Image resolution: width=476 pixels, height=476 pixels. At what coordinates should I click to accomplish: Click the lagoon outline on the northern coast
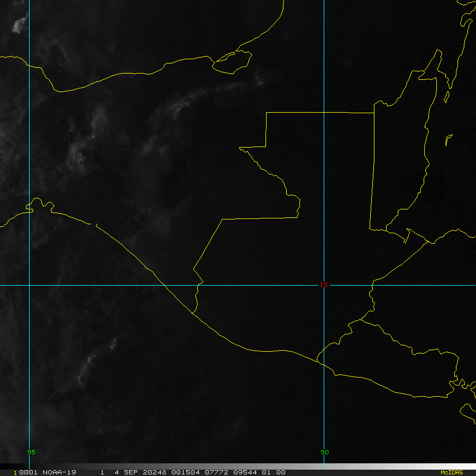click(232, 62)
